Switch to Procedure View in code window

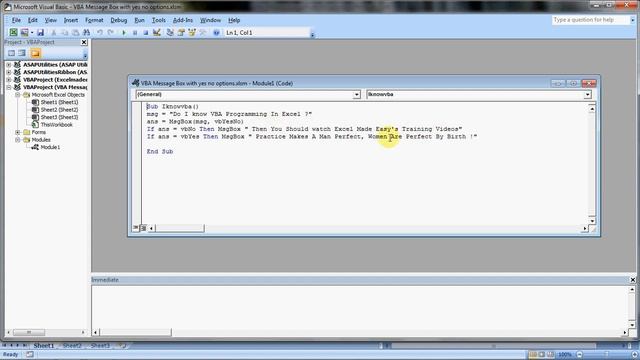[136, 228]
